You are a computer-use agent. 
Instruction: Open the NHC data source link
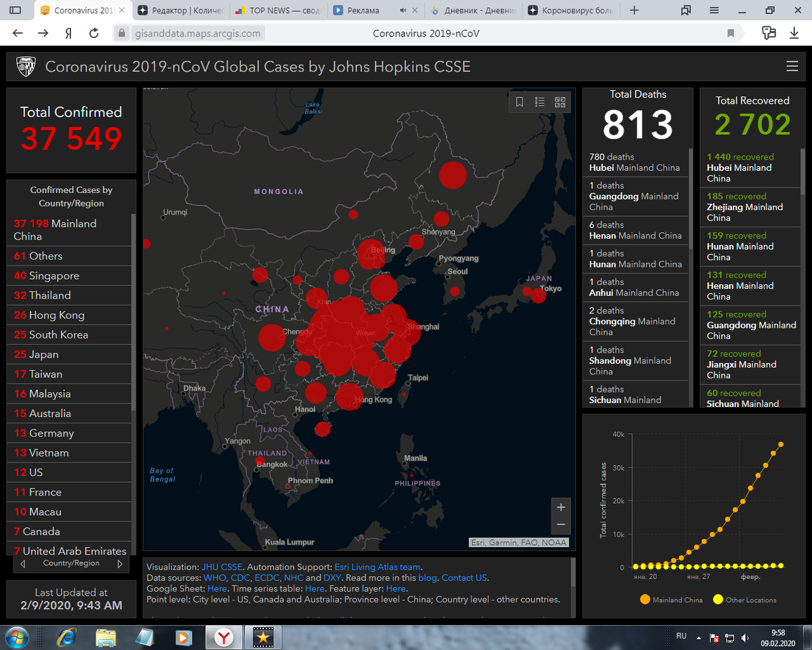pyautogui.click(x=294, y=578)
